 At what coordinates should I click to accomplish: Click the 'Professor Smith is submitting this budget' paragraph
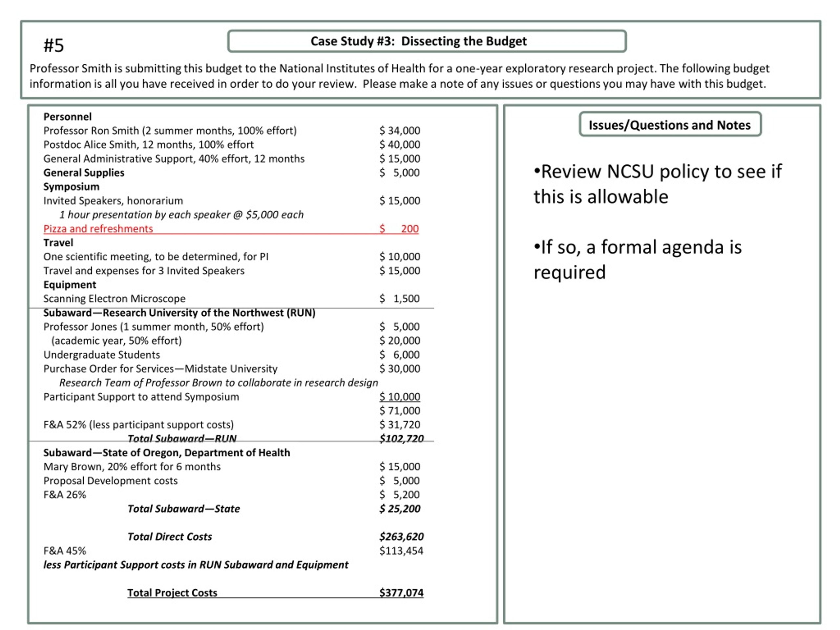(400, 76)
